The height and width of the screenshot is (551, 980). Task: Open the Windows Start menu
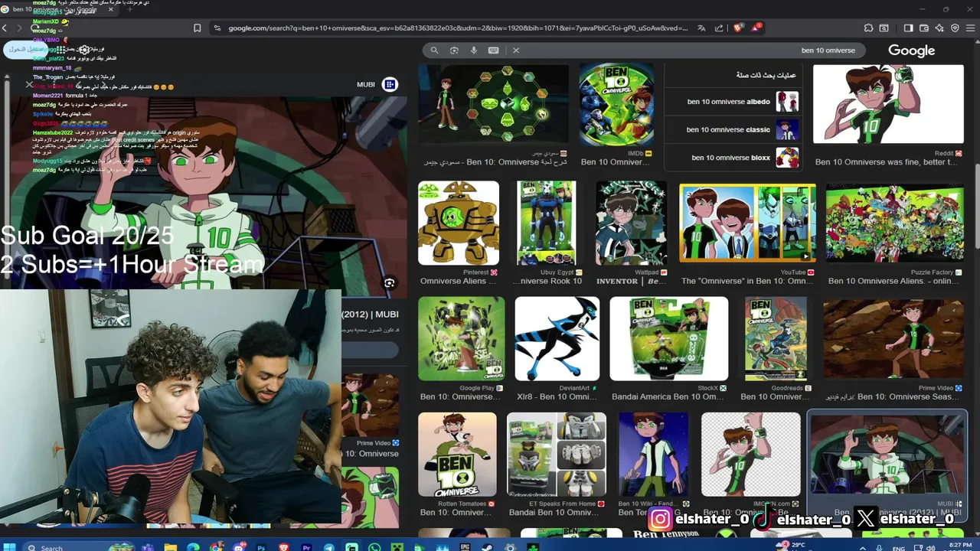[x=11, y=547]
